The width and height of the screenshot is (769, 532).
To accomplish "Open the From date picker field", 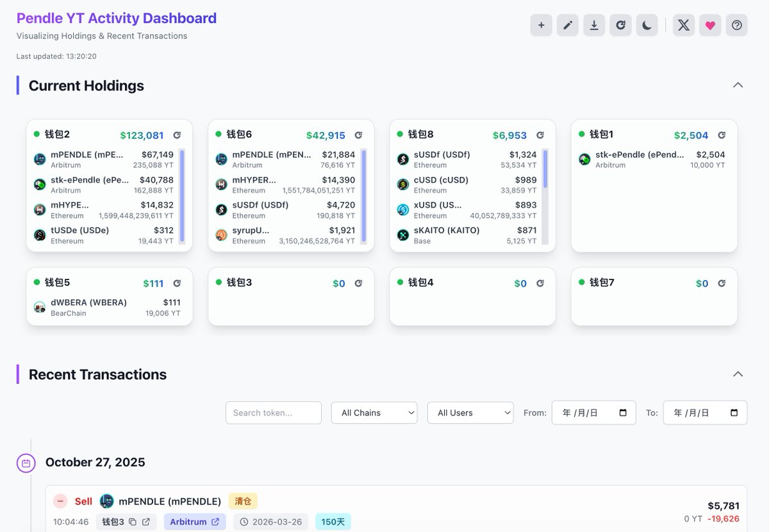I will pos(593,413).
